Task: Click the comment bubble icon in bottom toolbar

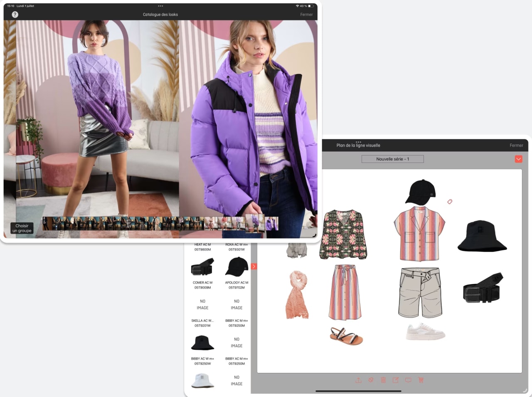Action: click(408, 380)
